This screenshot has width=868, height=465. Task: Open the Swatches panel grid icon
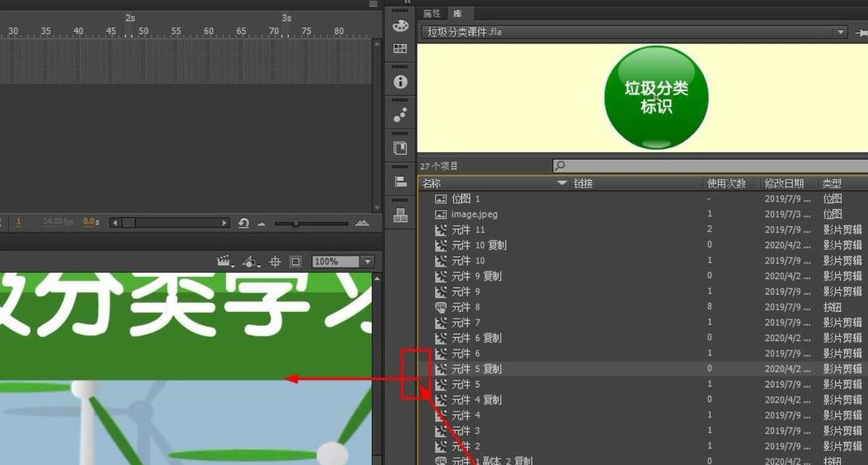400,48
